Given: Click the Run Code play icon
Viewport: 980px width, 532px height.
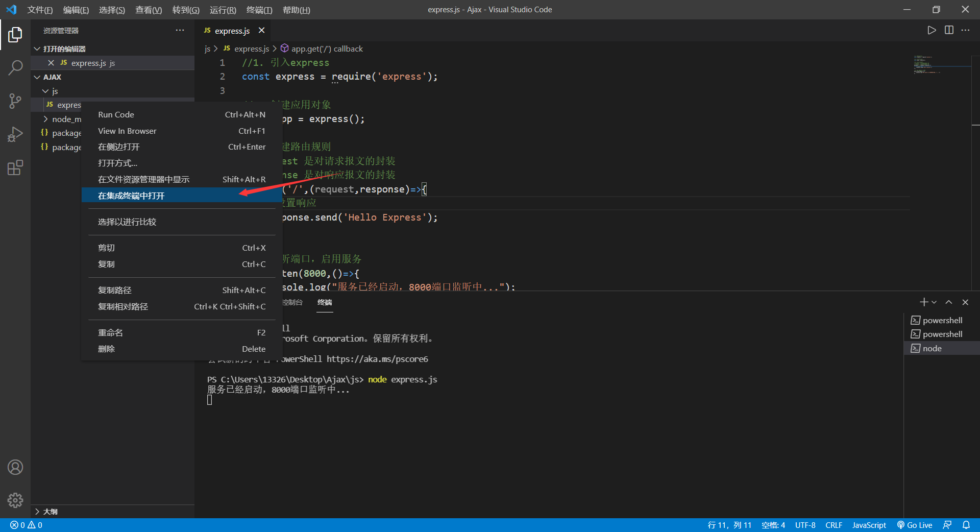Looking at the screenshot, I should tap(932, 30).
